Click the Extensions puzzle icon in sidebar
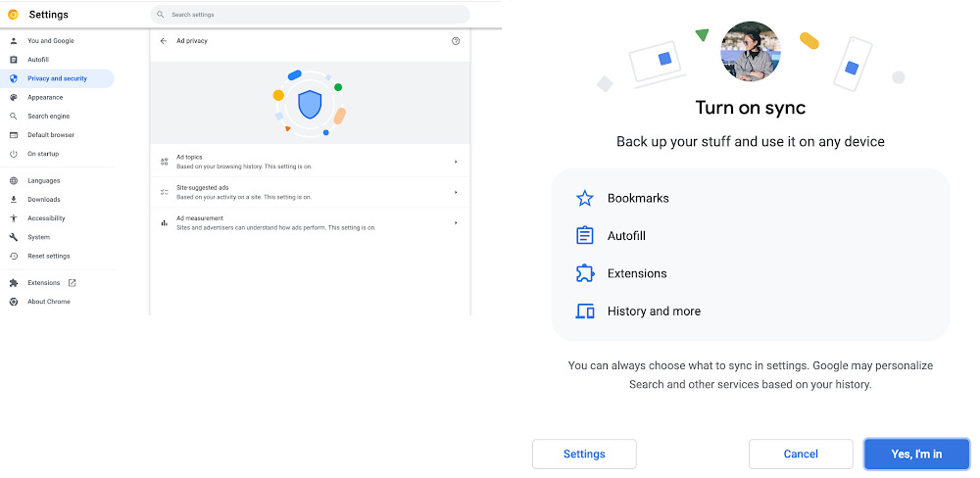Viewport: 980px width, 478px height. pos(14,282)
